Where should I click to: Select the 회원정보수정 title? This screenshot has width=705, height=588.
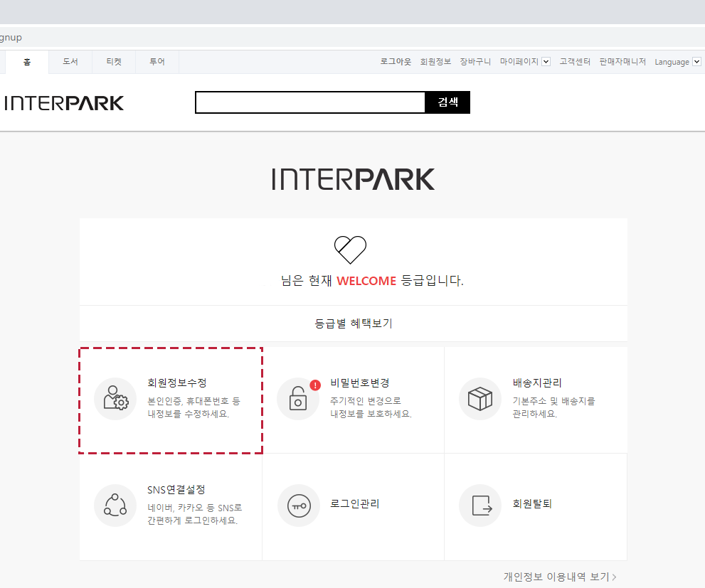click(x=177, y=383)
